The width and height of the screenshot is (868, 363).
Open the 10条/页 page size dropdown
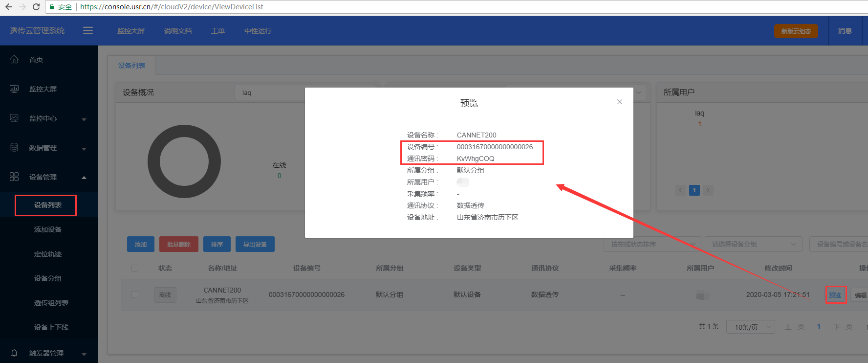coord(750,327)
